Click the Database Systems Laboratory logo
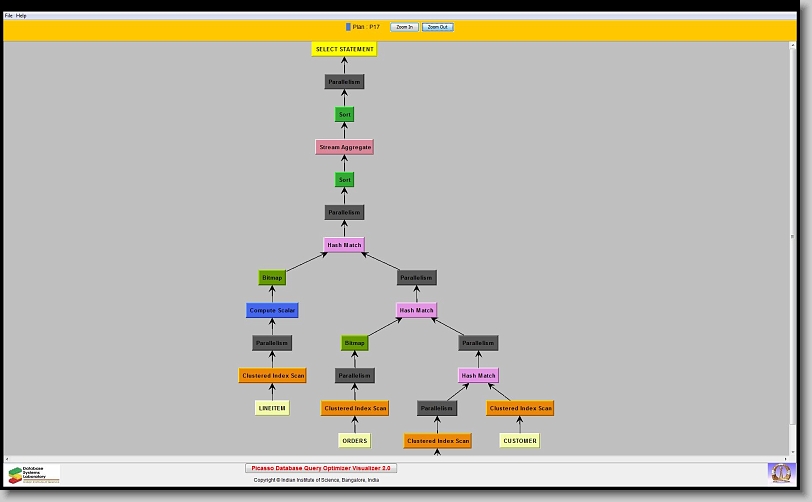Viewport: 812px width, 502px height. click(34, 474)
